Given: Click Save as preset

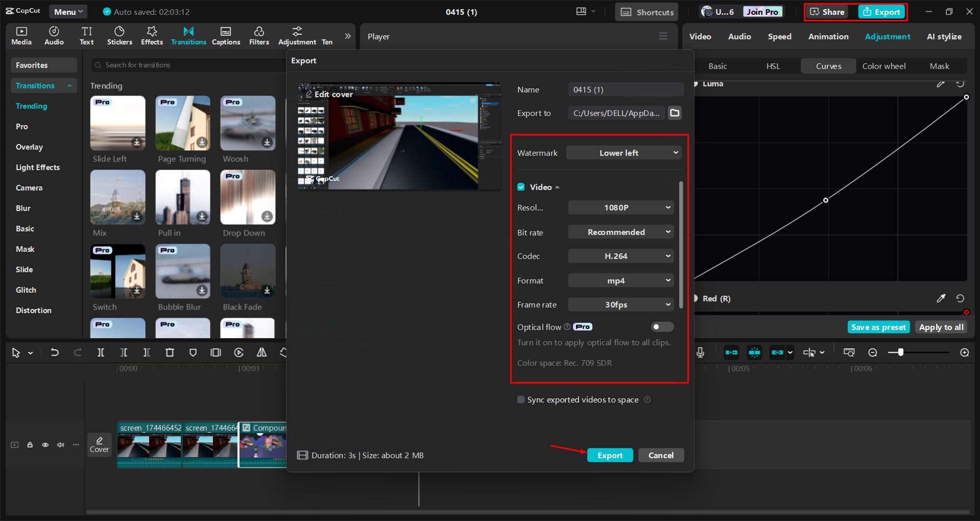Looking at the screenshot, I should click(x=878, y=327).
